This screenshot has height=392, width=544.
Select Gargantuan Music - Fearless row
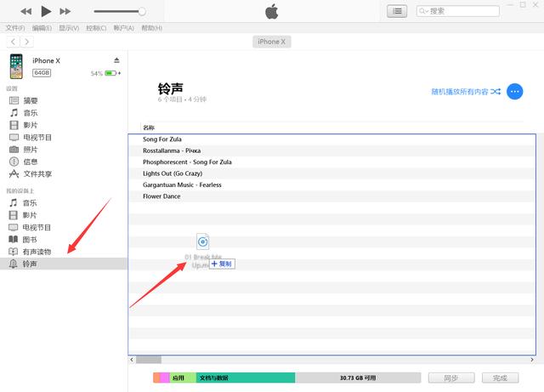[x=331, y=185]
